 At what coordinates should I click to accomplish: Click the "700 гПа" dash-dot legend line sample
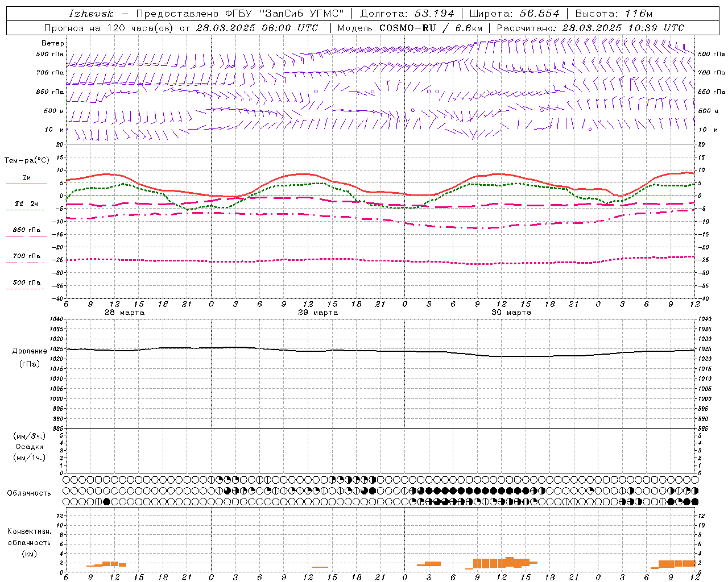click(25, 263)
